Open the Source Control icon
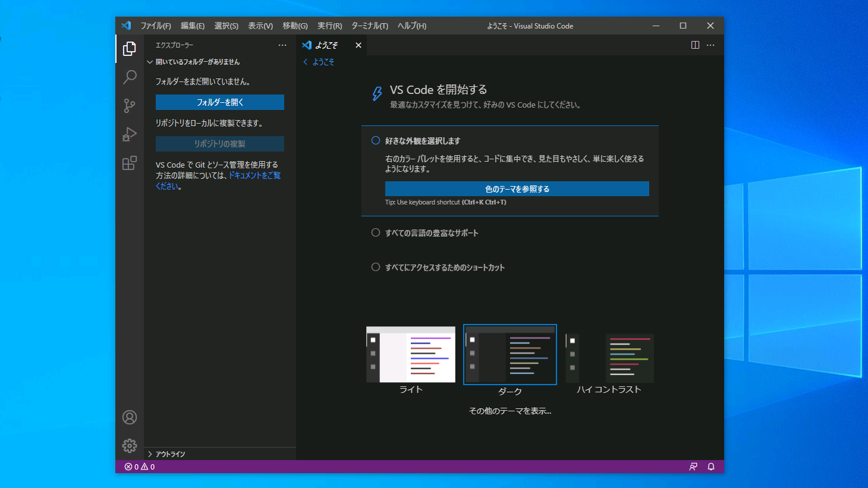 (130, 106)
